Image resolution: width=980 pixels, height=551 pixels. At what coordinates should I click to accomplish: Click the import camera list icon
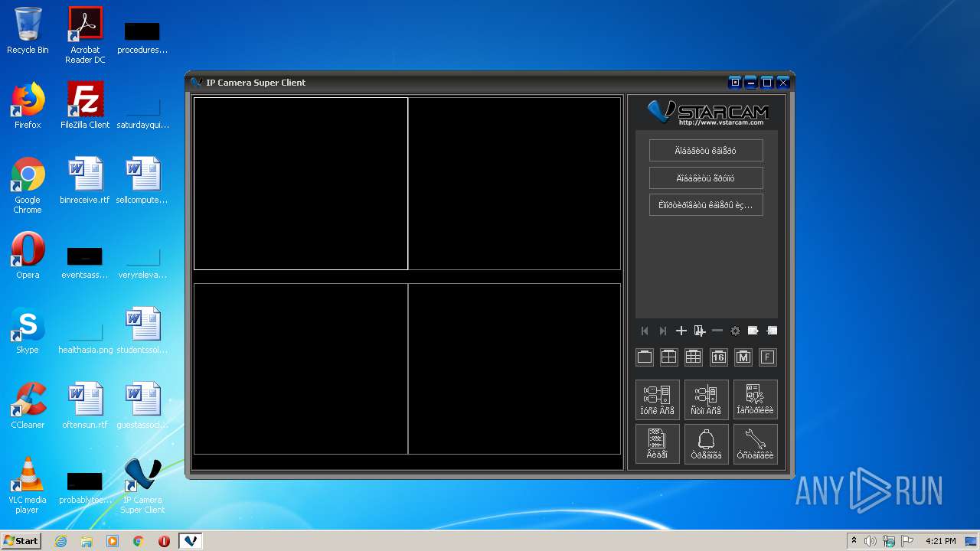772,331
